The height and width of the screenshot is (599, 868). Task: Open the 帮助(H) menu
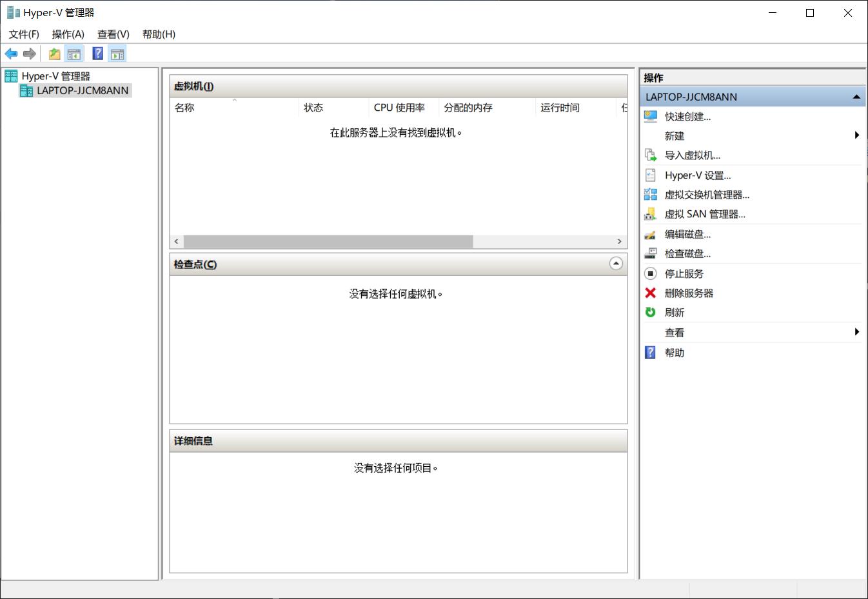pyautogui.click(x=159, y=34)
